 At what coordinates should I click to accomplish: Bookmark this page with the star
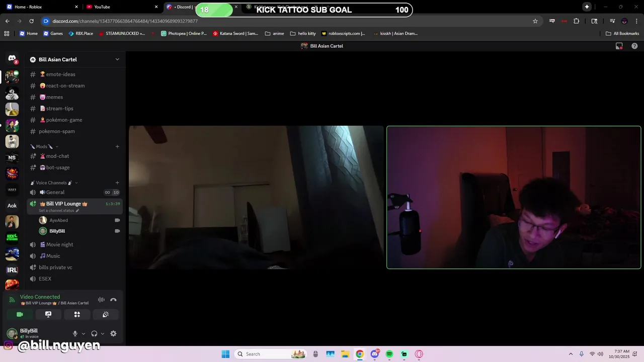click(535, 21)
